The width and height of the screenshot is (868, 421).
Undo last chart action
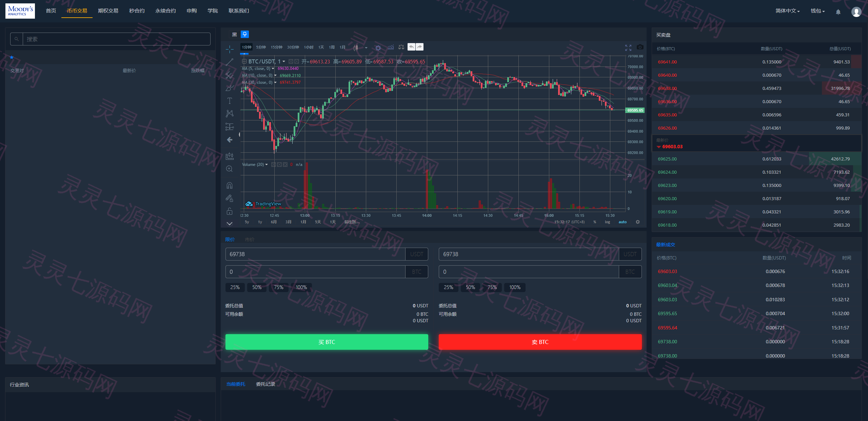tap(411, 47)
